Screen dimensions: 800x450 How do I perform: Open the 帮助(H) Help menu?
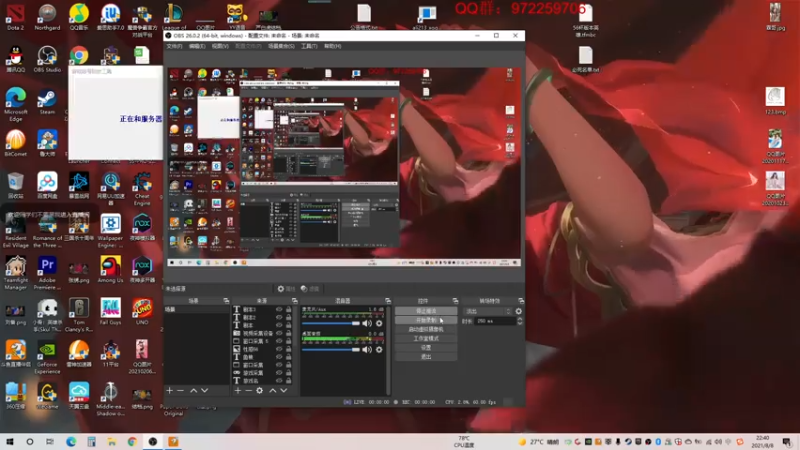point(332,46)
